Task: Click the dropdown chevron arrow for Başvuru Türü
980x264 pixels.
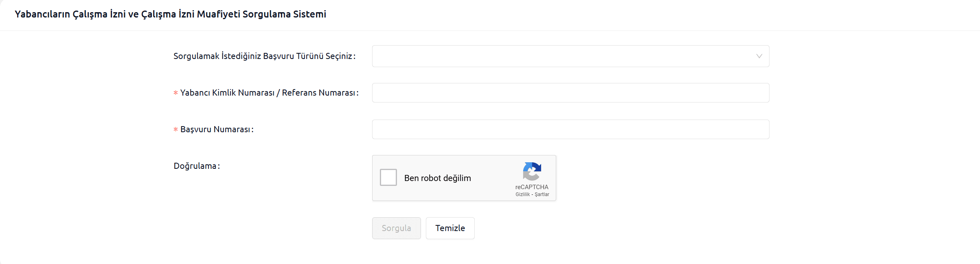Action: tap(759, 56)
